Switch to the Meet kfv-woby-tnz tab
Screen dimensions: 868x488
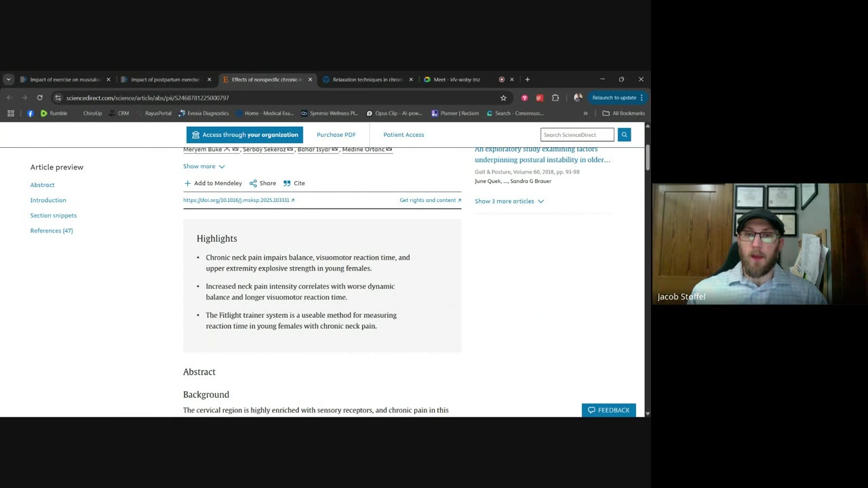click(x=457, y=79)
